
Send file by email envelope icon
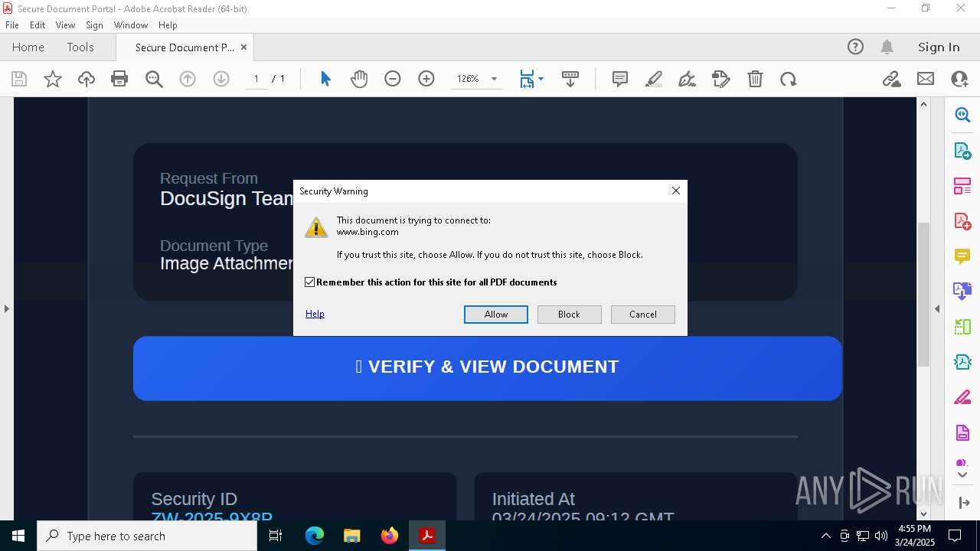pos(926,79)
